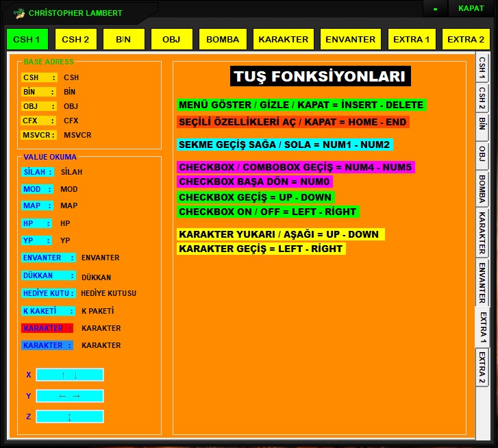
Task: Select the CSH 1 top tab
Action: (x=27, y=39)
